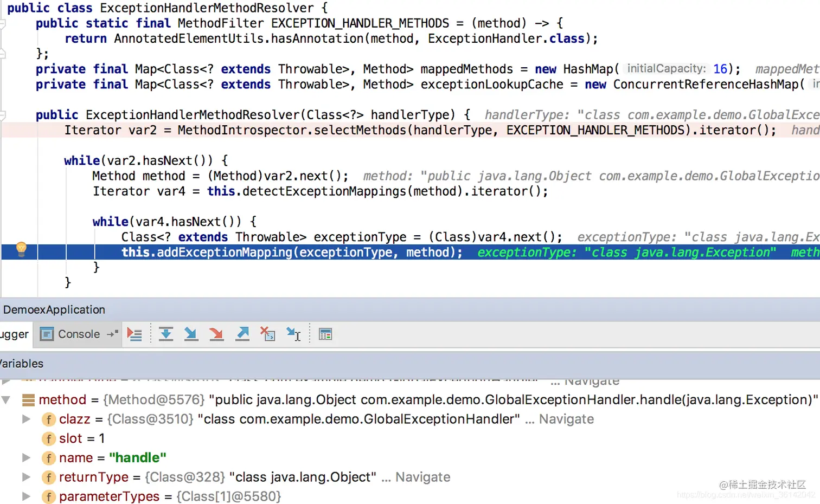Click the ConcurrentReferenceHashMap constructor text

point(706,85)
